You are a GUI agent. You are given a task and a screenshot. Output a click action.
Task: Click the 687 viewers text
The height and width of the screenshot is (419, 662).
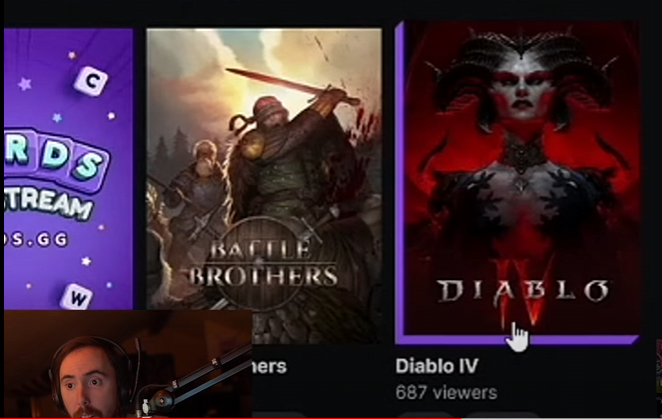click(x=446, y=393)
